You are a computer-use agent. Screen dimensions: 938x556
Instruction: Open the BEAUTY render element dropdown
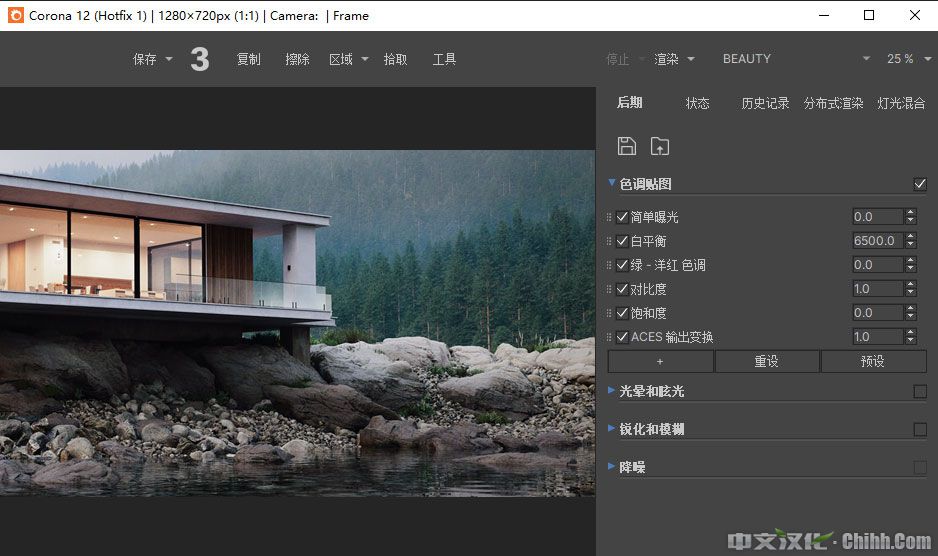coord(865,59)
